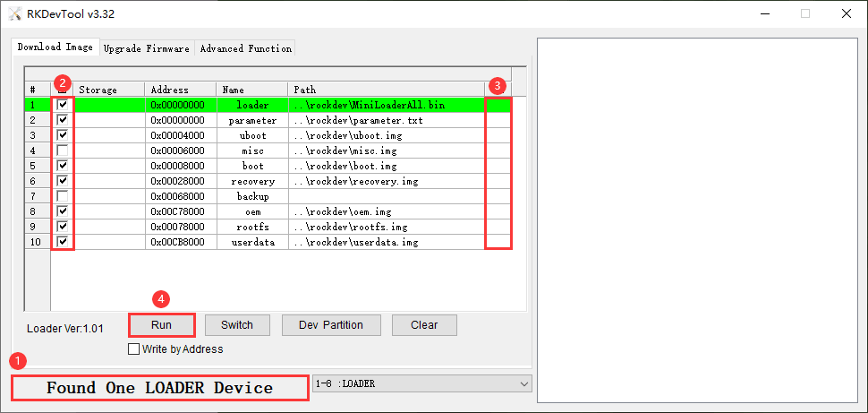Click browse cell for the loader path
This screenshot has height=413, width=868.
[x=498, y=104]
